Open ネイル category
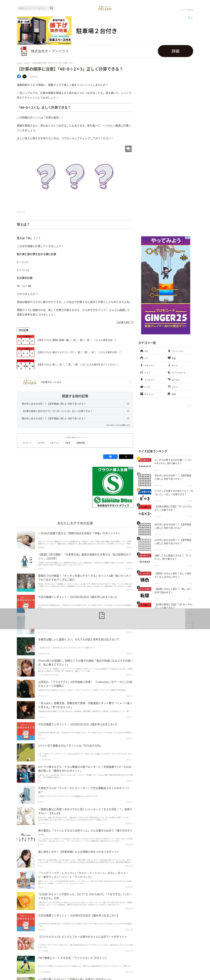210x980 pixels. 180,365
